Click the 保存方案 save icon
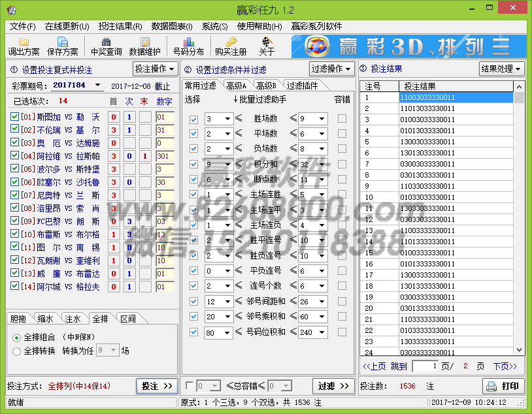Image resolution: width=532 pixels, height=414 pixels. tap(63, 42)
